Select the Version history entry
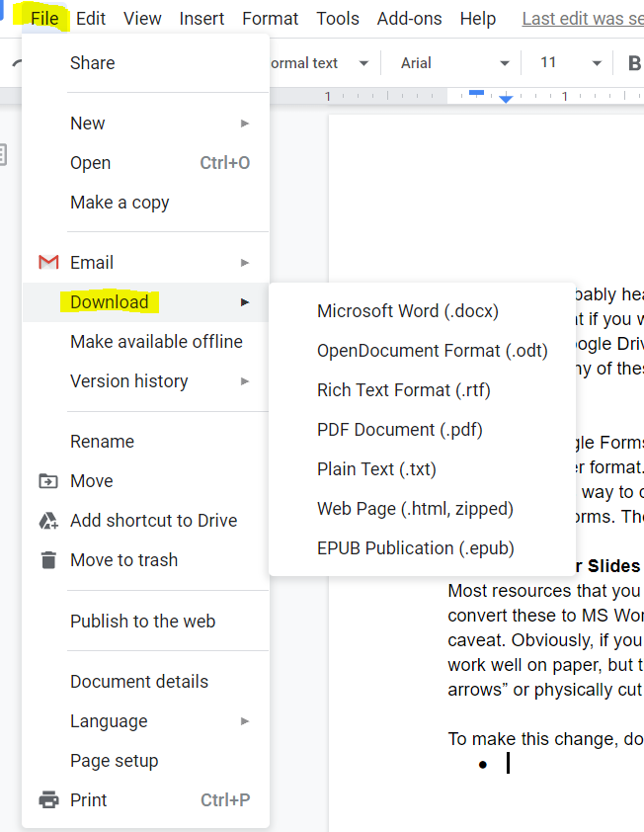This screenshot has height=832, width=644. 146,381
